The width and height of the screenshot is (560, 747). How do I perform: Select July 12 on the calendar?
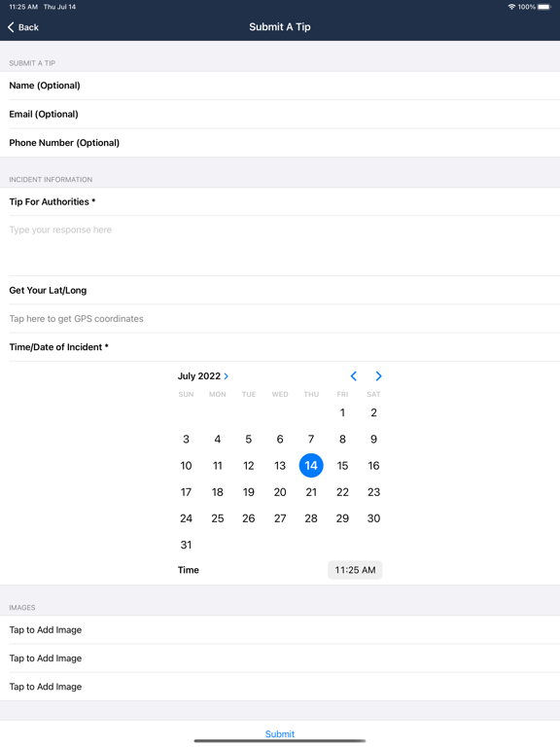coord(249,466)
